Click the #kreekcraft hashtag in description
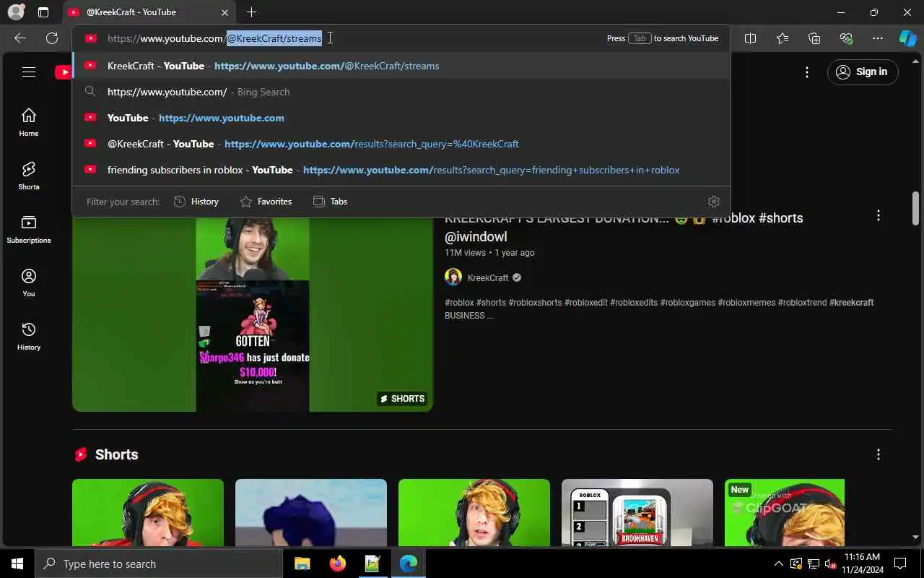The height and width of the screenshot is (578, 924). coord(852,303)
